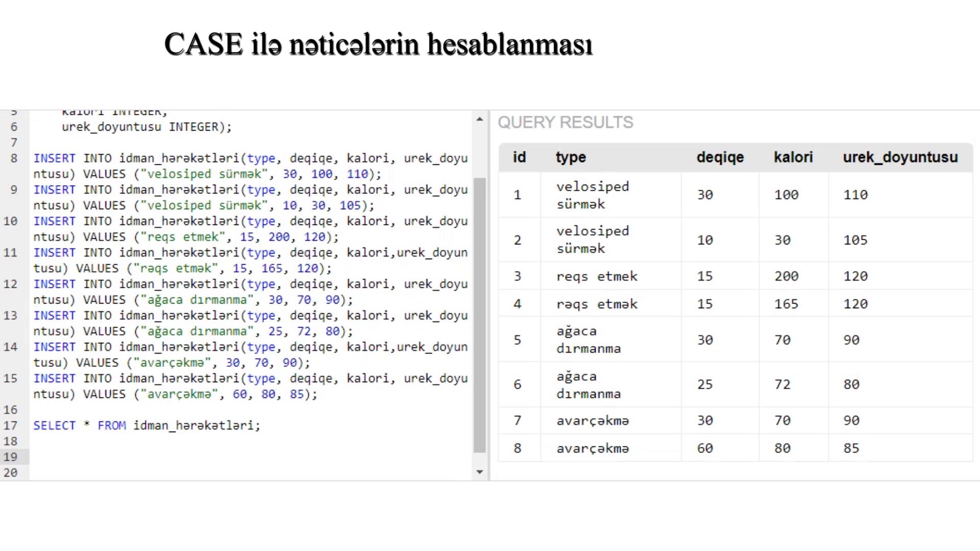Click kalori value 72 in row 6
This screenshot has width=980, height=551.
[x=782, y=384]
